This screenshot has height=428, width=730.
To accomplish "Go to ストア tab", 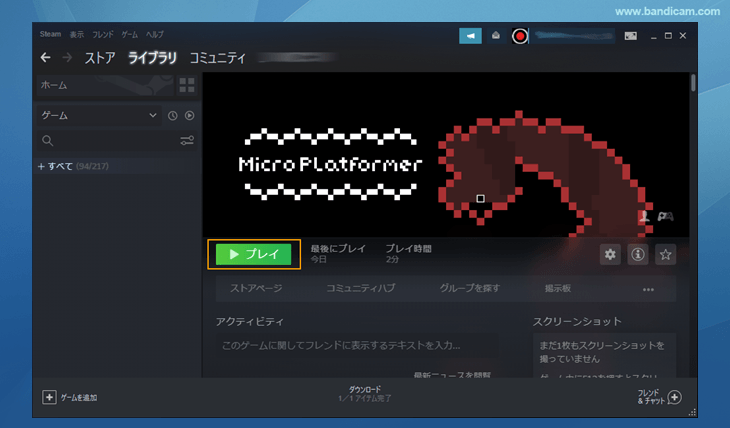I will [100, 58].
